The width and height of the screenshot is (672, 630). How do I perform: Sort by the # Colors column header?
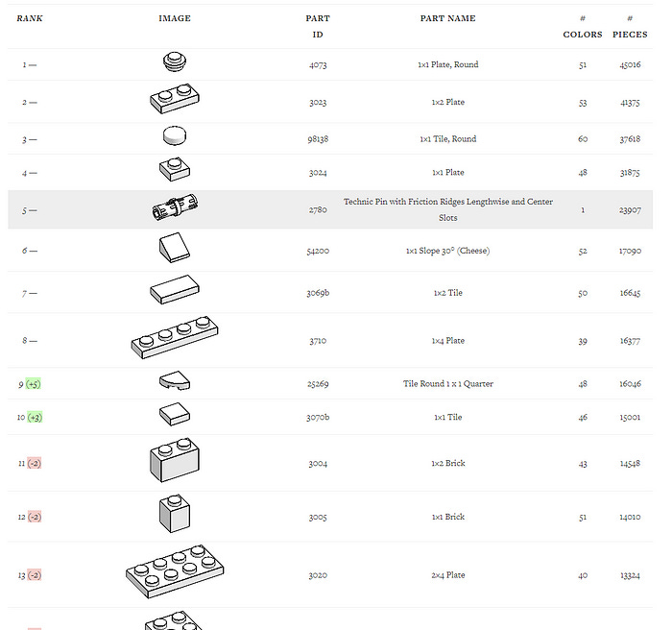coord(583,26)
